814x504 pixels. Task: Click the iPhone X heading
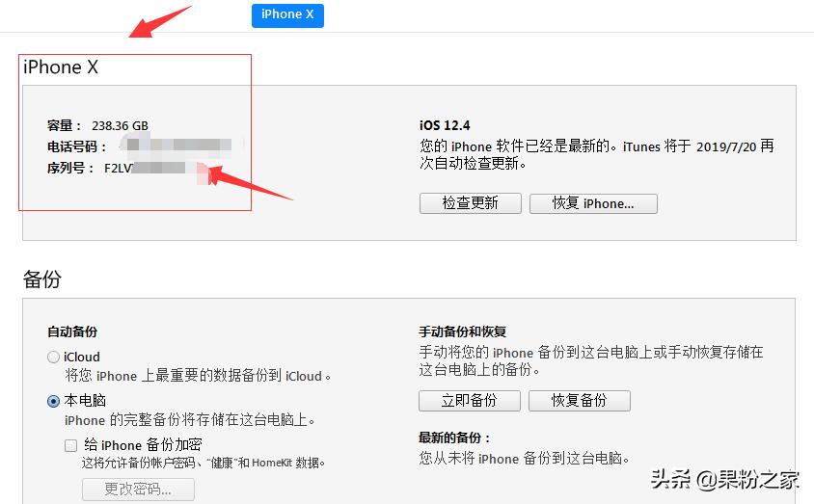pyautogui.click(x=61, y=66)
